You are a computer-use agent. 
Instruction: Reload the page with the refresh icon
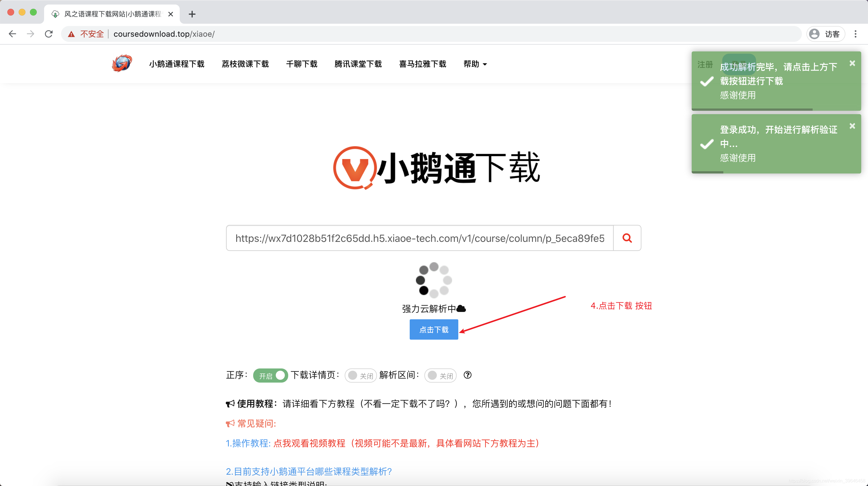pos(49,34)
